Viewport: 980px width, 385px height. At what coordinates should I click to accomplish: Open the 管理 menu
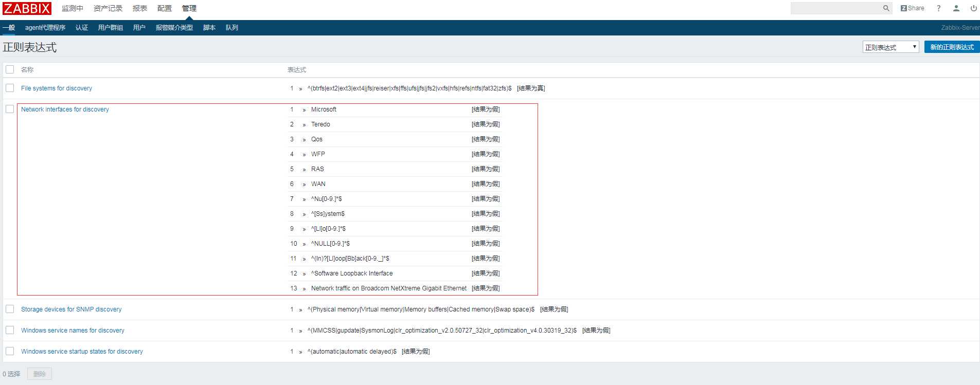[x=189, y=8]
